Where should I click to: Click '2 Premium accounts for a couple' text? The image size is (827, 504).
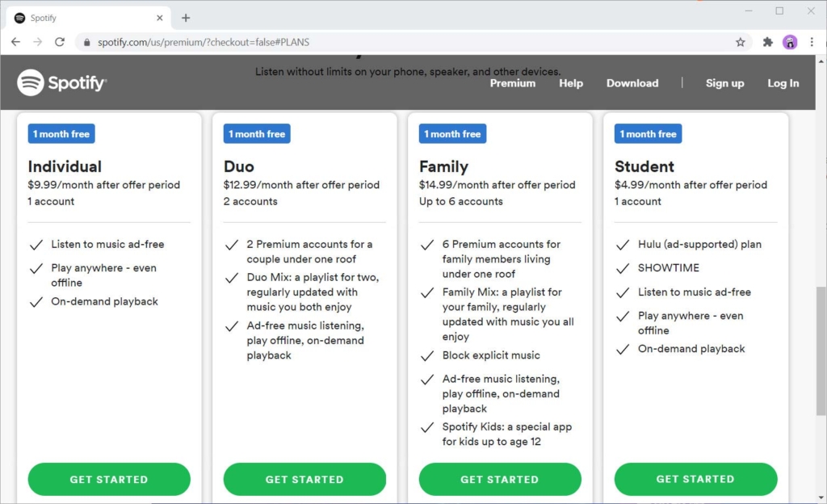309,251
